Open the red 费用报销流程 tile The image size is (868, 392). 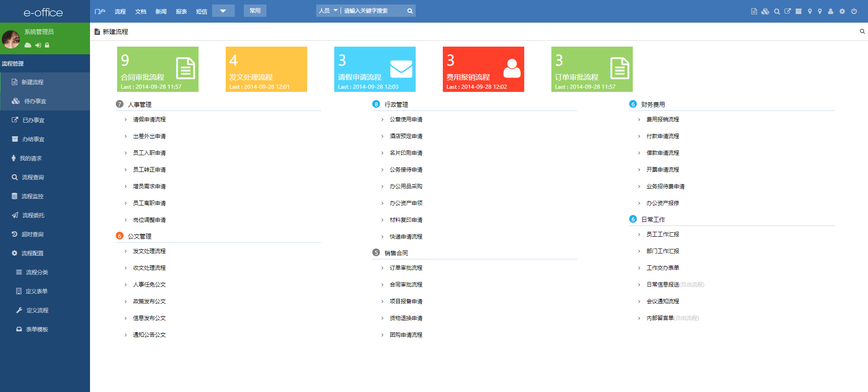484,69
